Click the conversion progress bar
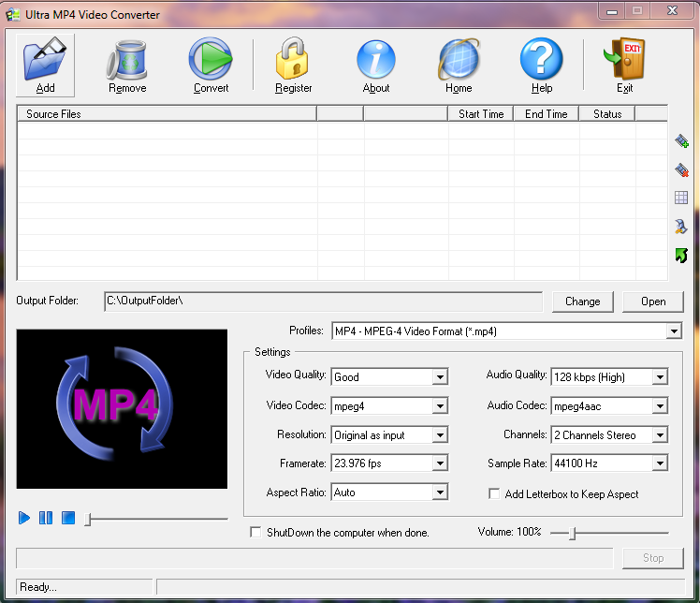700x603 pixels. [314, 558]
